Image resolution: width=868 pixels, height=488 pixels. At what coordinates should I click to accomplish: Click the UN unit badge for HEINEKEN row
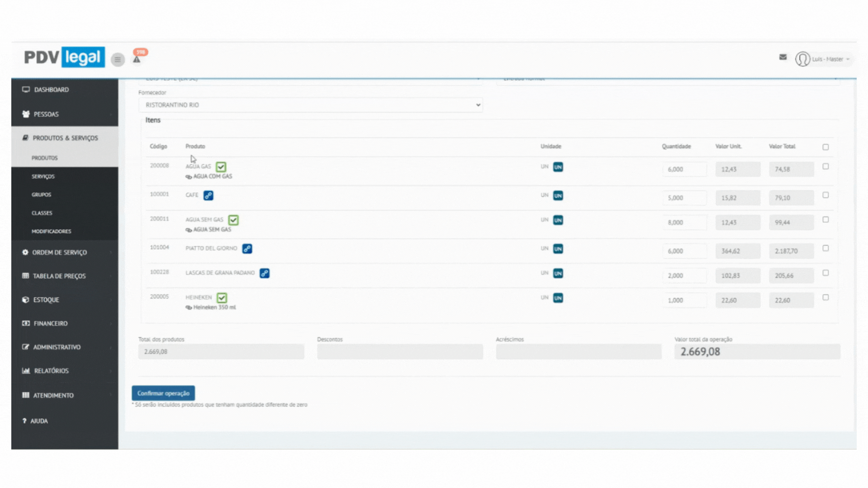click(558, 298)
